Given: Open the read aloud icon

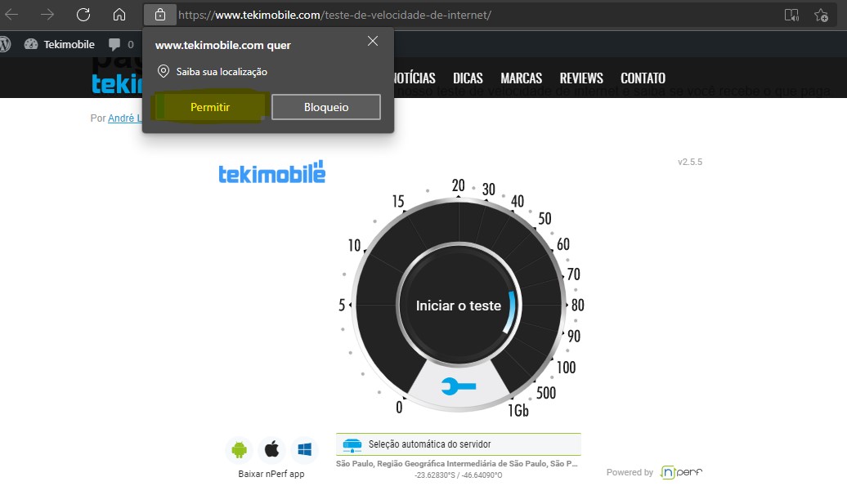Looking at the screenshot, I should click(791, 15).
